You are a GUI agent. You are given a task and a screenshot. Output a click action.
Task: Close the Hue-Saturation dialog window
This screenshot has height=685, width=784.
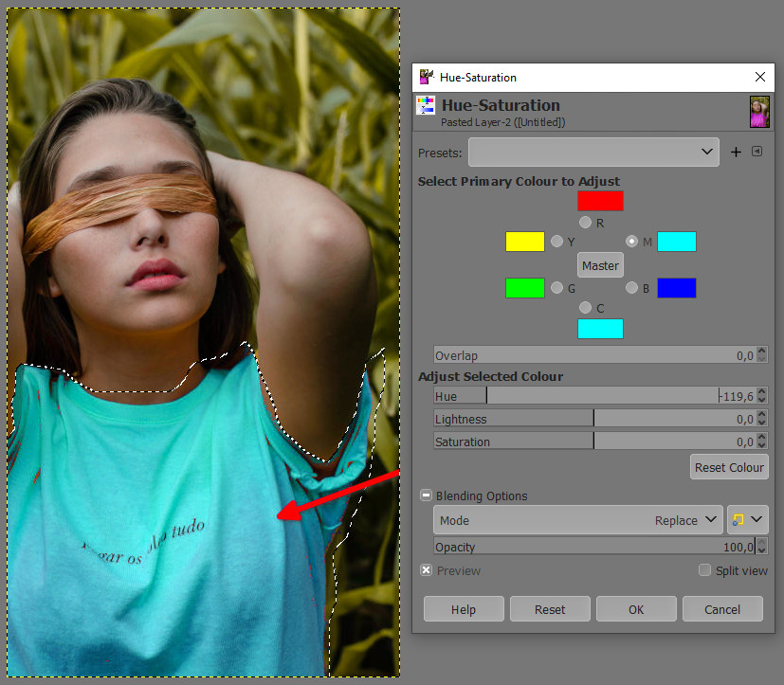(x=760, y=77)
